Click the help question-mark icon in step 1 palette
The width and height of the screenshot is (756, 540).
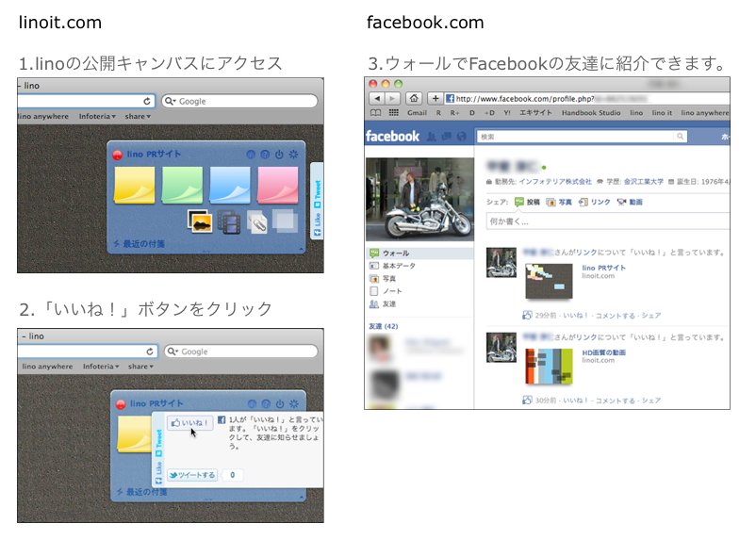[265, 155]
